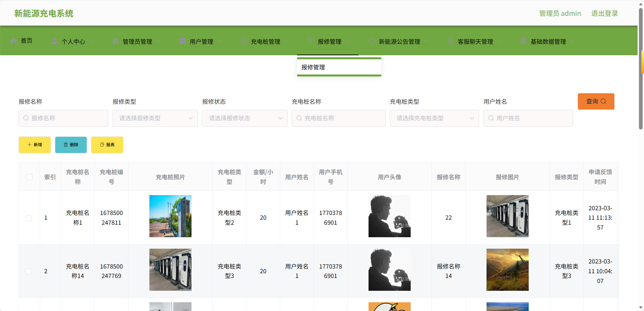
Task: Select 报修管理 in the open submenu
Action: [x=339, y=67]
